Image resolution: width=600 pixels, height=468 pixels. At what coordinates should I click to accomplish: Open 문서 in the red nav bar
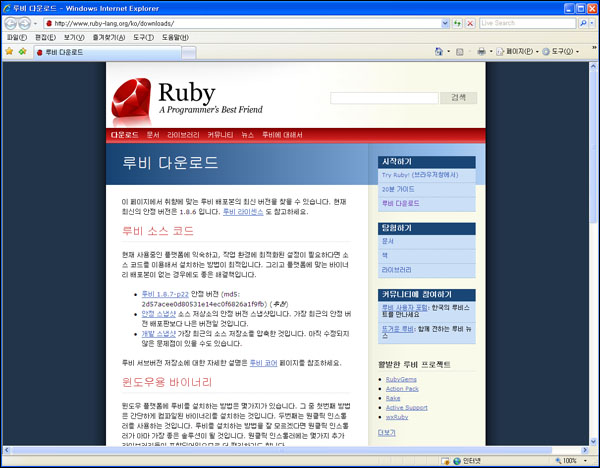click(153, 135)
